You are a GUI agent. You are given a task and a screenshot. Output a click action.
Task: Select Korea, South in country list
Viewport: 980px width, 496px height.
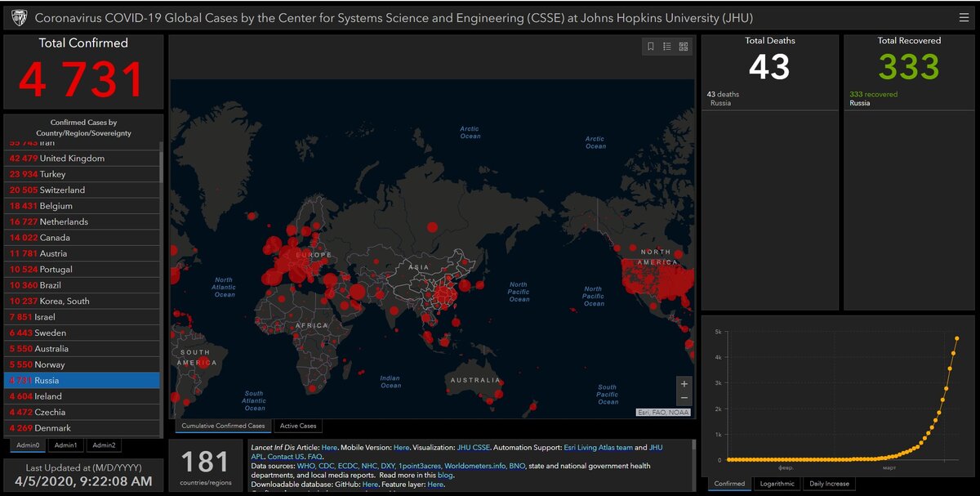coord(82,301)
